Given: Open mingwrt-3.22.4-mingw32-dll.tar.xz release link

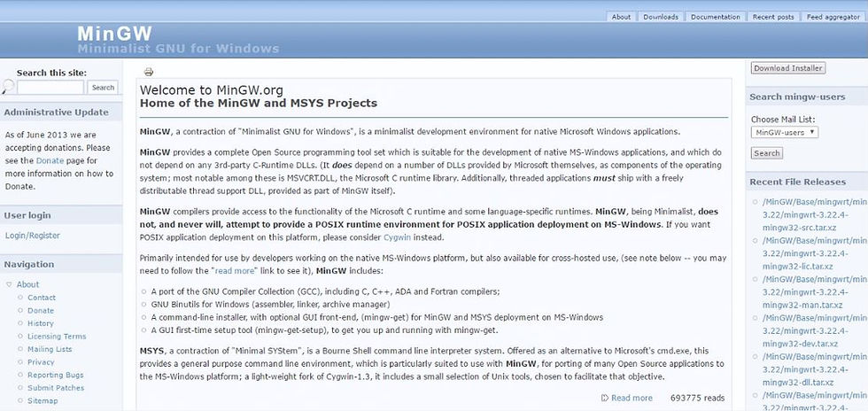Looking at the screenshot, I should 814,369.
